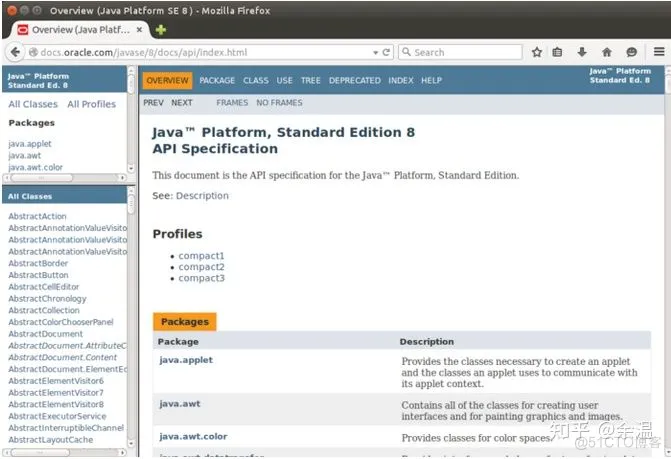
Task: Open java.applet in the left Packages list
Action: point(30,144)
